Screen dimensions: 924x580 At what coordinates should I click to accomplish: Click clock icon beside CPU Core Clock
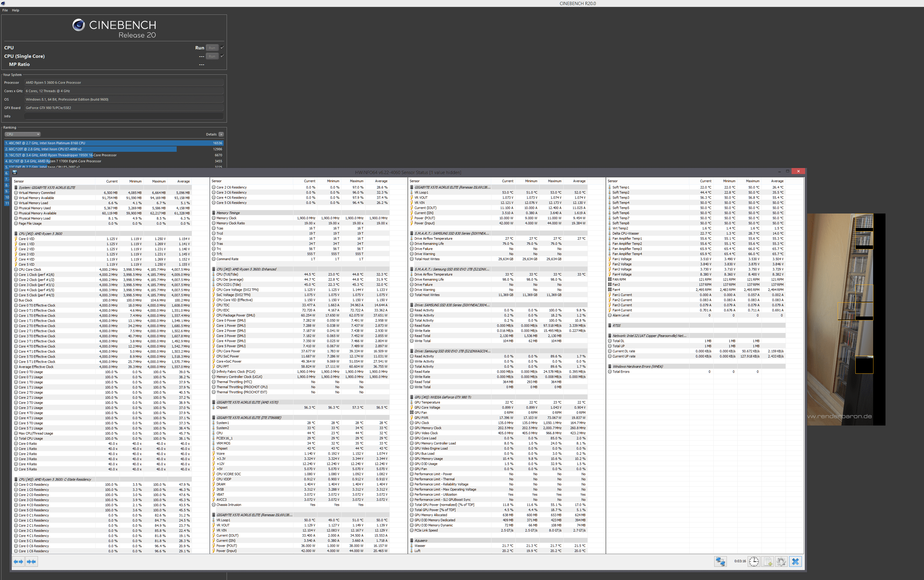click(x=16, y=270)
